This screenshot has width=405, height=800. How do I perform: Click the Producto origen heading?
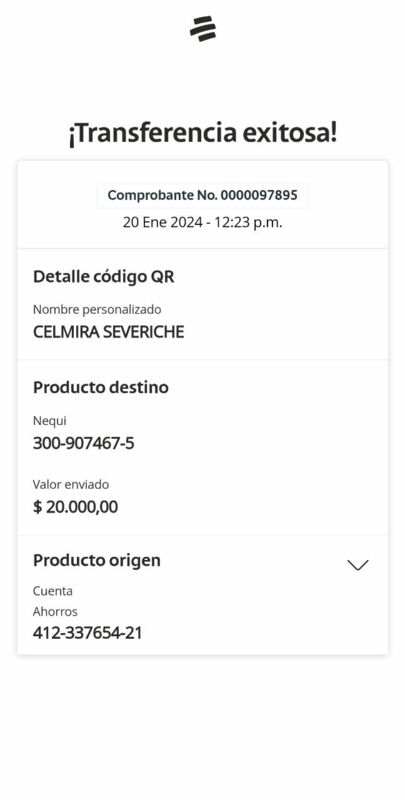click(x=97, y=560)
